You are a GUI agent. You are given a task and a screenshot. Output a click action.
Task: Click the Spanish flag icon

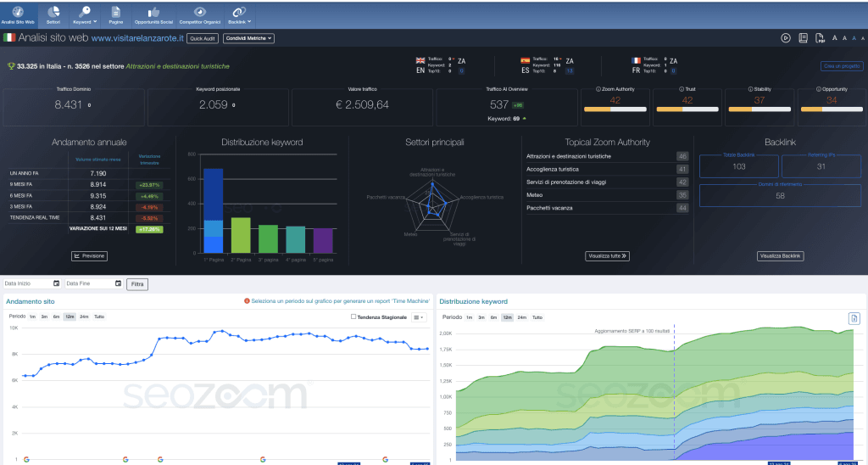click(526, 61)
